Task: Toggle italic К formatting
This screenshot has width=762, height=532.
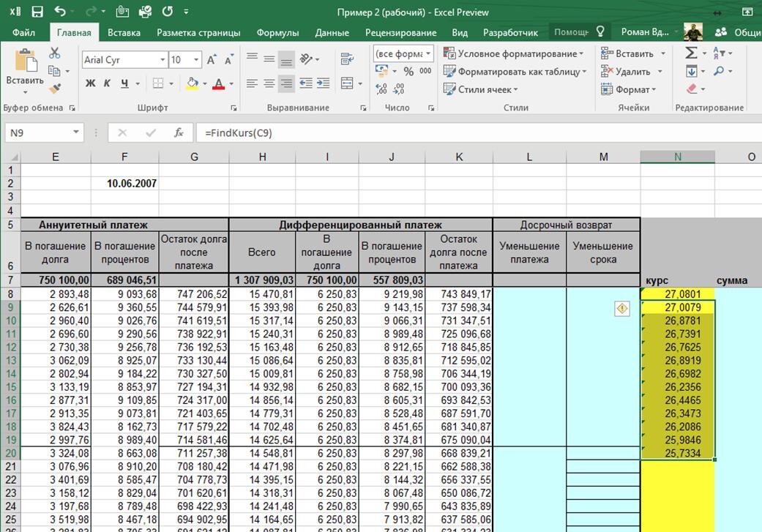Action: click(x=107, y=83)
